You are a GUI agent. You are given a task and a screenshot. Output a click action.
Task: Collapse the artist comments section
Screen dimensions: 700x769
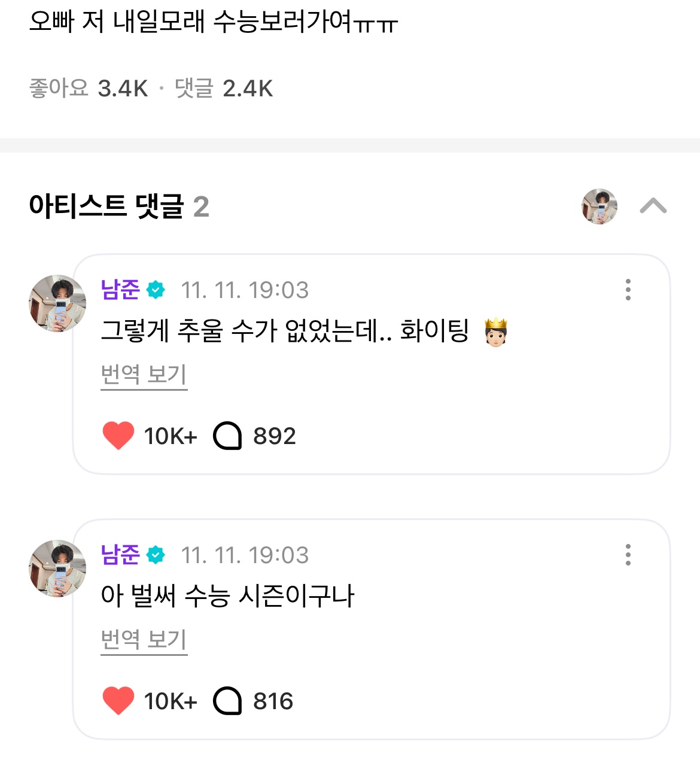(x=653, y=206)
